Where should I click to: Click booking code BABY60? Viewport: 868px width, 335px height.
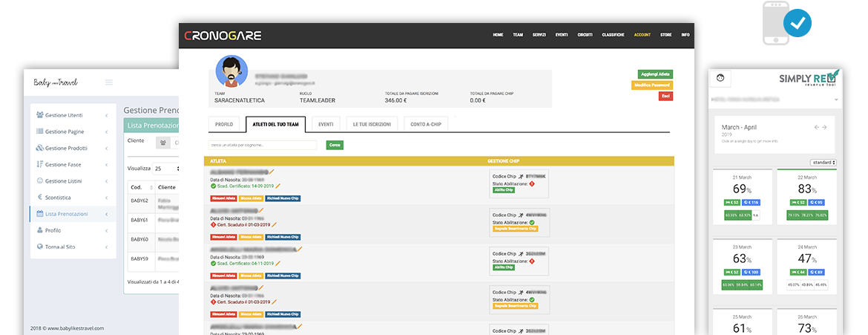[139, 240]
